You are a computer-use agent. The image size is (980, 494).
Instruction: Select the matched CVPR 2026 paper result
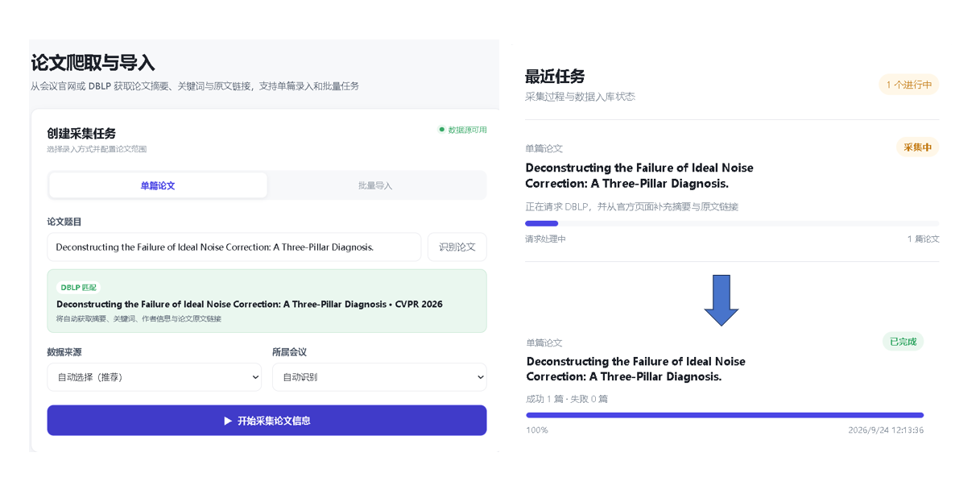pyautogui.click(x=267, y=301)
